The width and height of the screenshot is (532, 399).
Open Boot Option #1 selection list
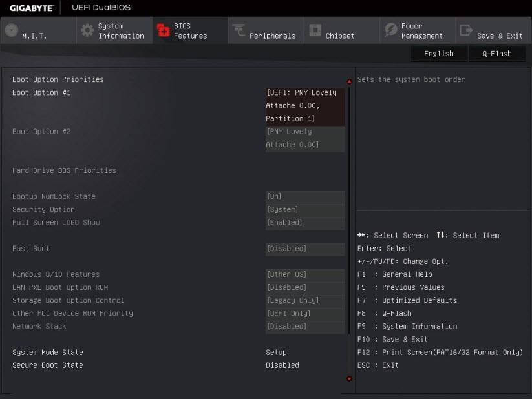tap(304, 106)
